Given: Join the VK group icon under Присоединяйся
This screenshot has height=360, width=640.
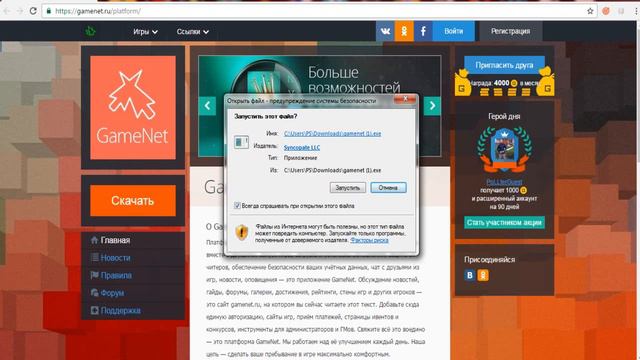Looking at the screenshot, I should pyautogui.click(x=469, y=275).
